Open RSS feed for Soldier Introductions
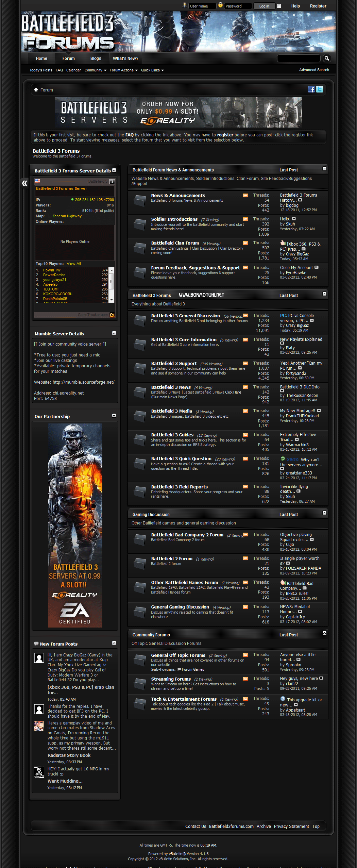This screenshot has height=868, width=357. click(x=245, y=219)
